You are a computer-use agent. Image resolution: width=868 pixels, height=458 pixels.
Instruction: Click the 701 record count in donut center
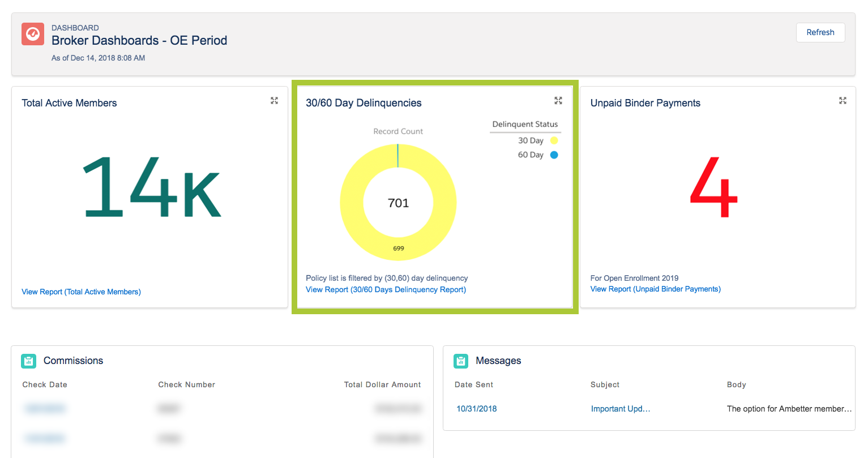tap(398, 203)
